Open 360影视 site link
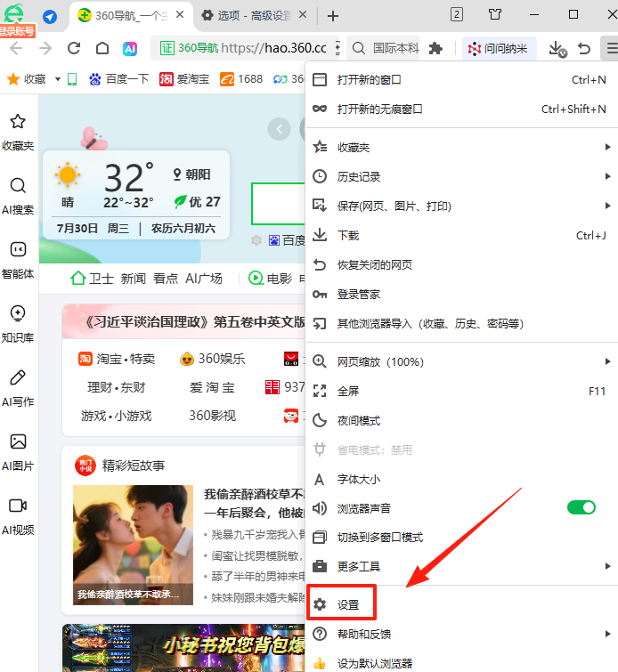The height and width of the screenshot is (672, 618). (212, 416)
